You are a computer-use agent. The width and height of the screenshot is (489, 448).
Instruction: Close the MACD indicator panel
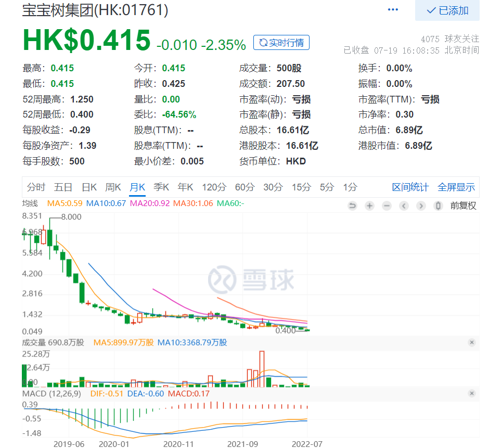coord(471,393)
